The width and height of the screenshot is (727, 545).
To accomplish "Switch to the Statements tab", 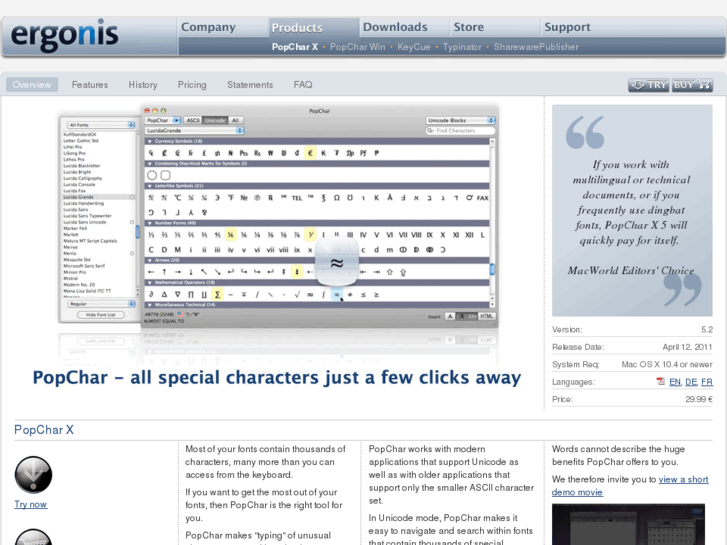I will pos(250,84).
